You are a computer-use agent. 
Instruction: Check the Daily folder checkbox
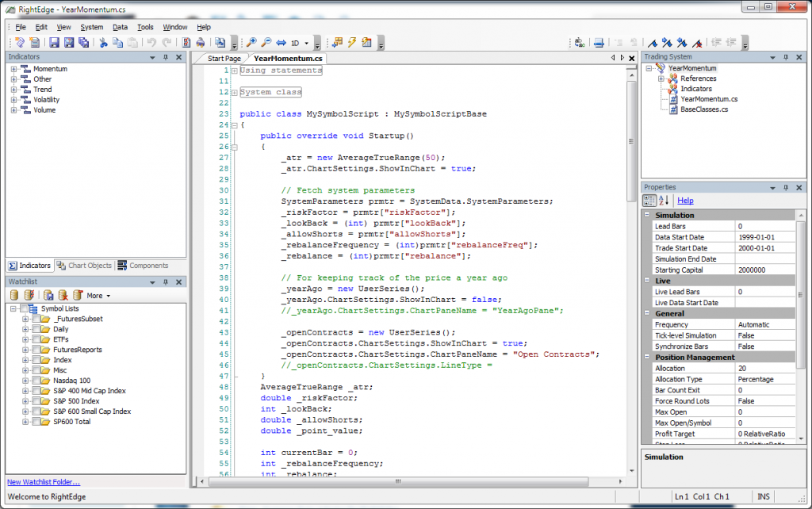click(x=36, y=329)
